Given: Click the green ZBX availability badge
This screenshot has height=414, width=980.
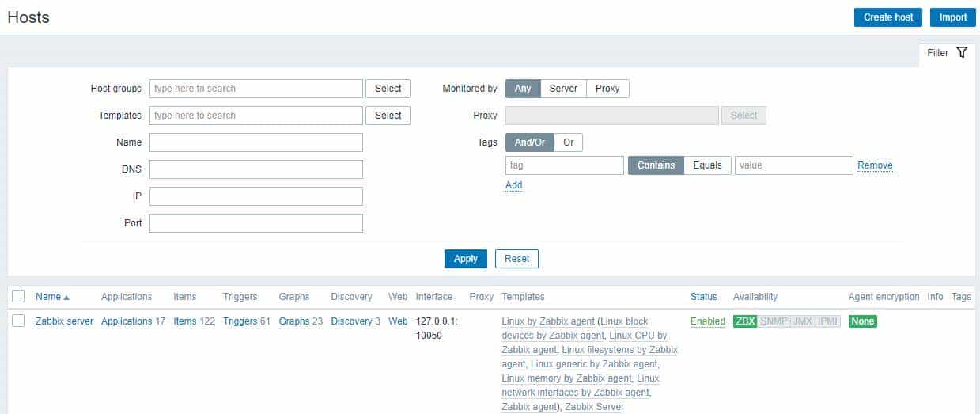Looking at the screenshot, I should [x=745, y=321].
